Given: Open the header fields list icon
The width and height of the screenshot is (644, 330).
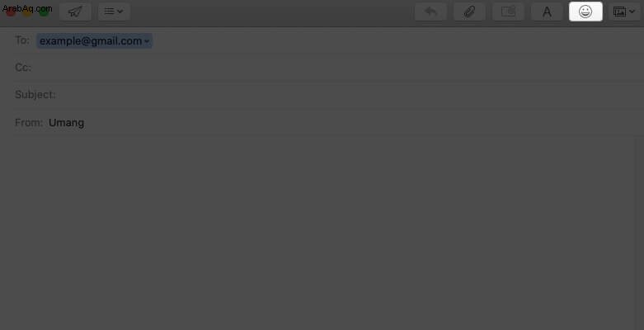Looking at the screenshot, I should (109, 12).
